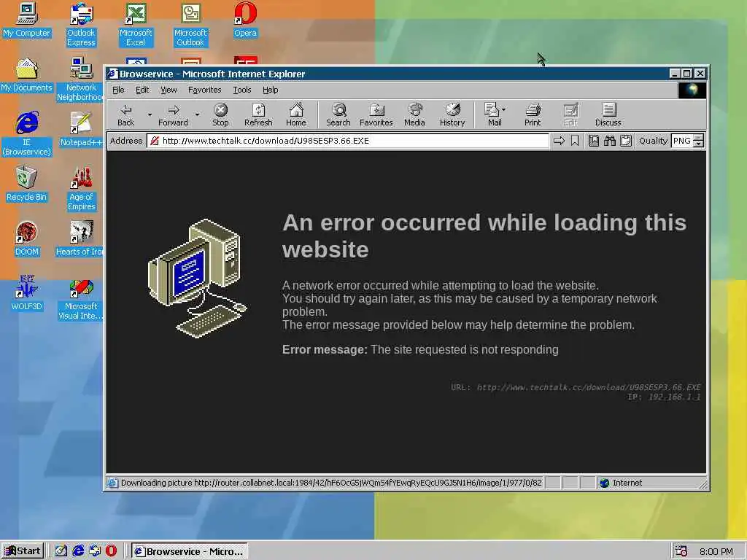
Task: Click the error page URL line text
Action: point(576,387)
